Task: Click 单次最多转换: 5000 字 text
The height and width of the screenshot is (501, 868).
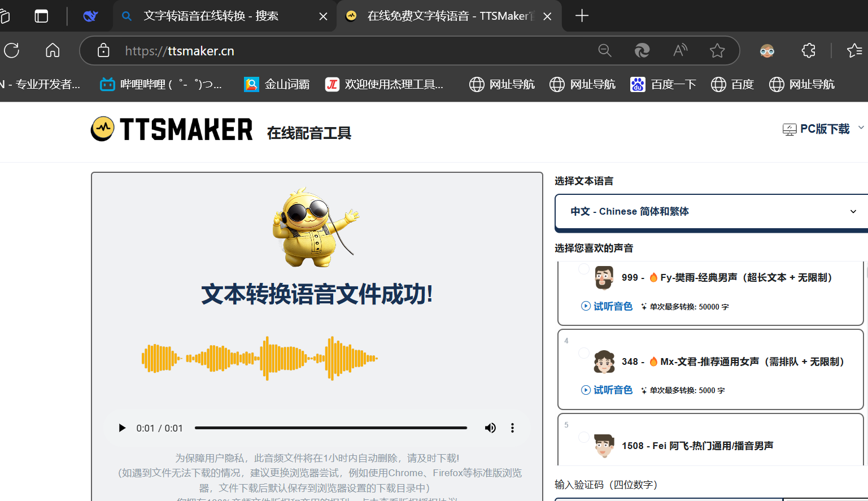Action: click(x=687, y=390)
